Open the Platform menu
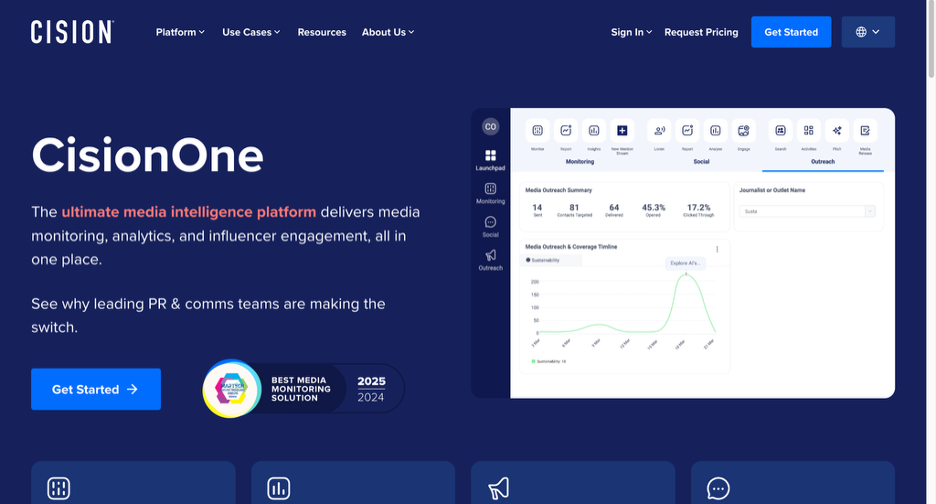This screenshot has width=936, height=504. [x=180, y=32]
